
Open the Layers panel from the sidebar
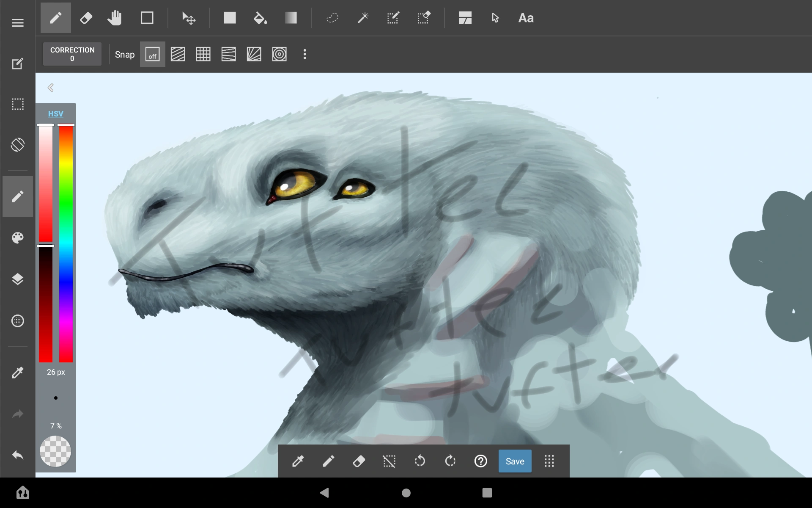pyautogui.click(x=17, y=279)
